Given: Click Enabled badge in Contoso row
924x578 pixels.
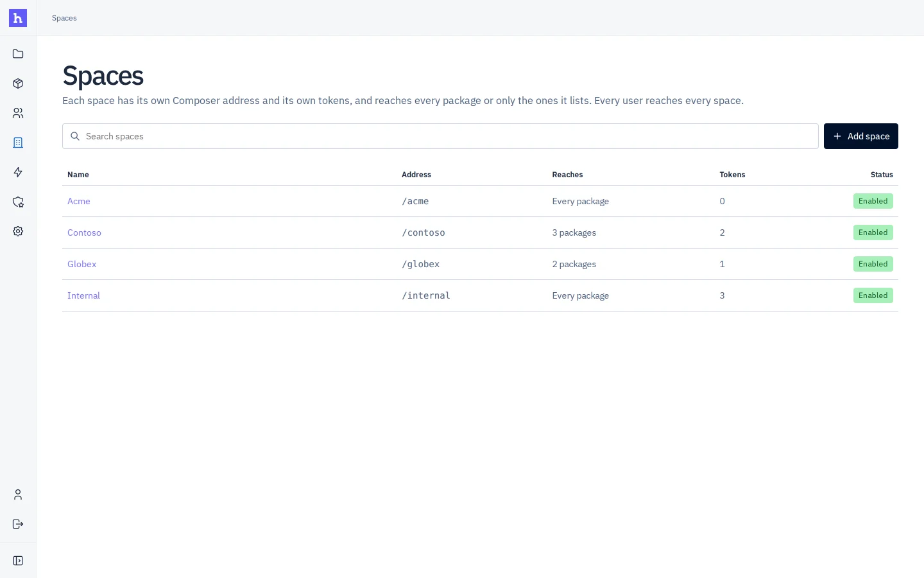Looking at the screenshot, I should (x=873, y=232).
